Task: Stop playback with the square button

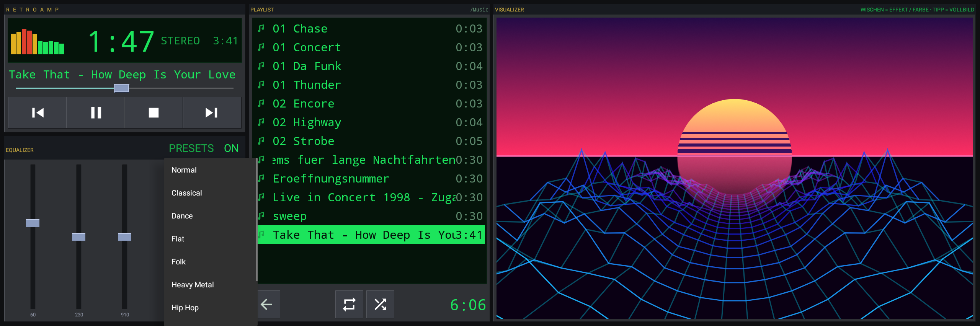Action: (154, 112)
